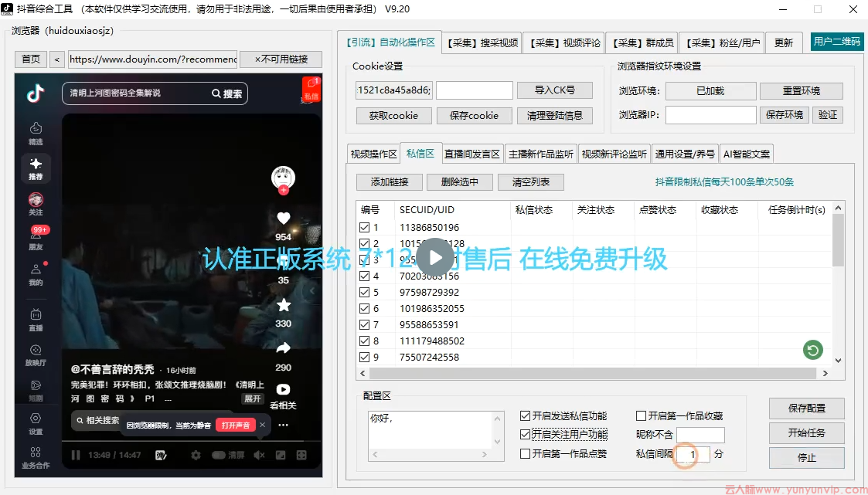Enter fullscreen with the player's corner icon
This screenshot has width=868, height=495.
[301, 455]
